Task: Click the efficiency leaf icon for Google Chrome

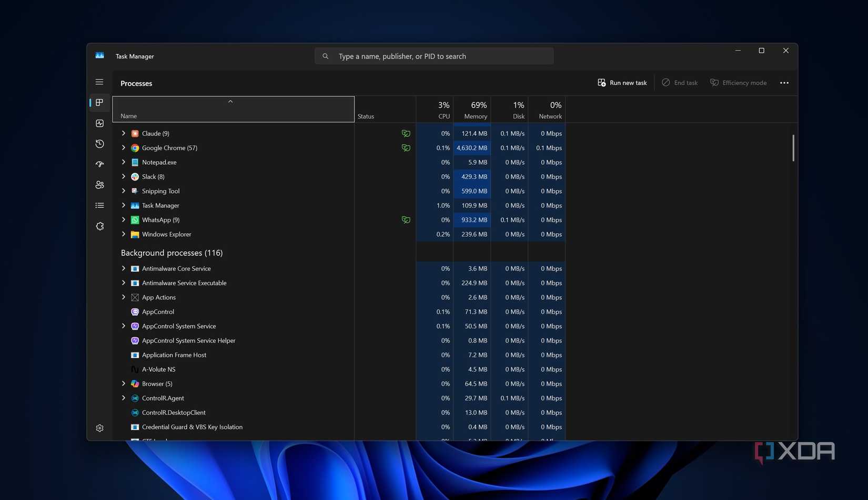Action: click(x=406, y=148)
